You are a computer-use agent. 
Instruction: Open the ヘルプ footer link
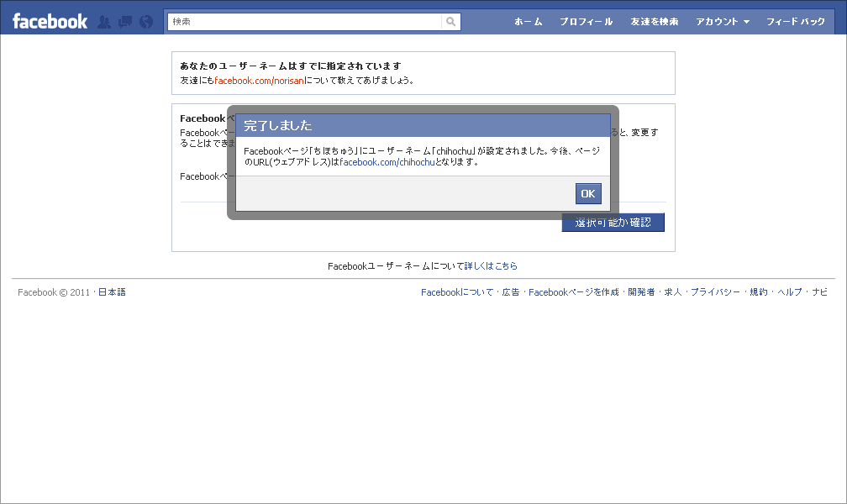point(790,292)
